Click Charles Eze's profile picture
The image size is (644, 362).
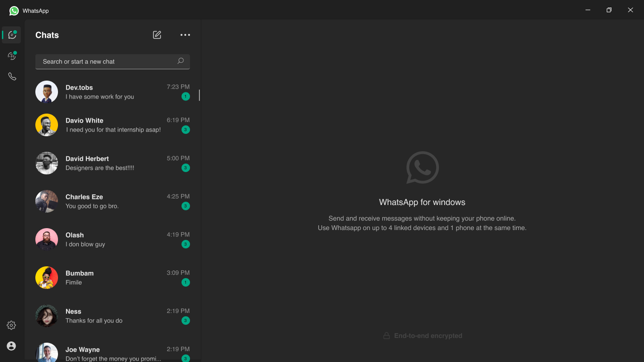pyautogui.click(x=47, y=201)
